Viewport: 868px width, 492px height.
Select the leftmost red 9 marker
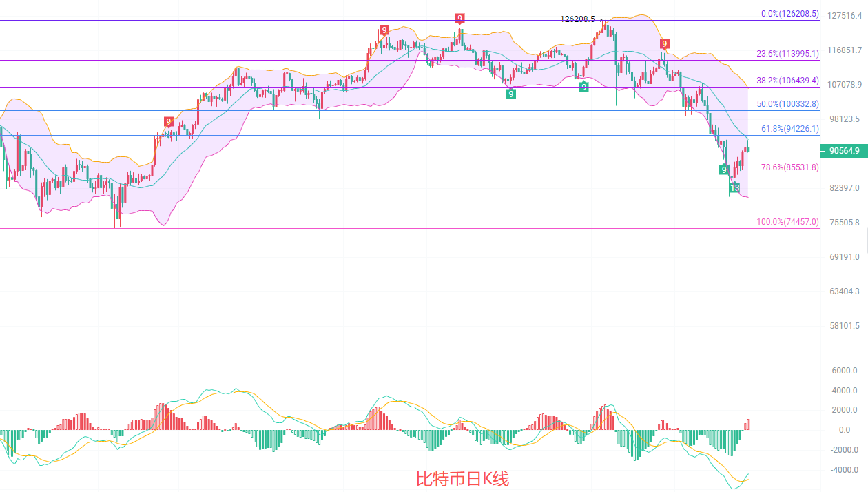tap(168, 122)
